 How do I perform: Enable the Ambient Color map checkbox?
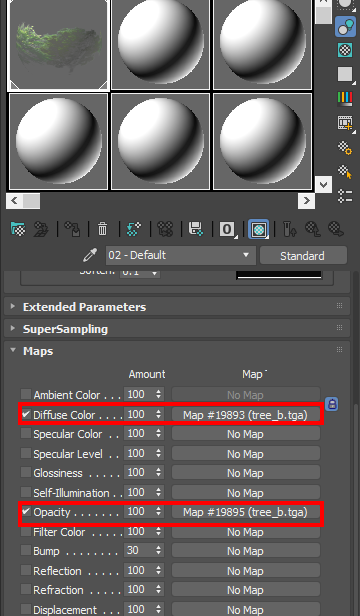pos(26,394)
